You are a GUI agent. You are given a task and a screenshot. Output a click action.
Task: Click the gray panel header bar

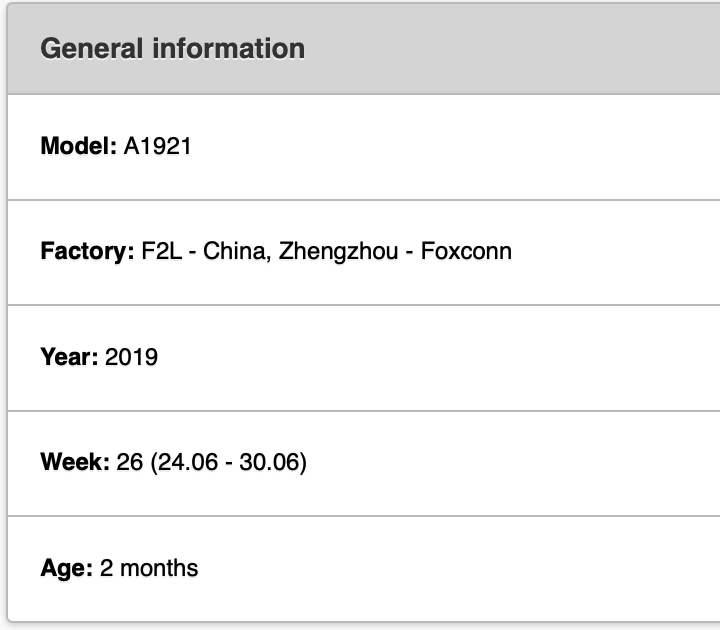click(364, 49)
